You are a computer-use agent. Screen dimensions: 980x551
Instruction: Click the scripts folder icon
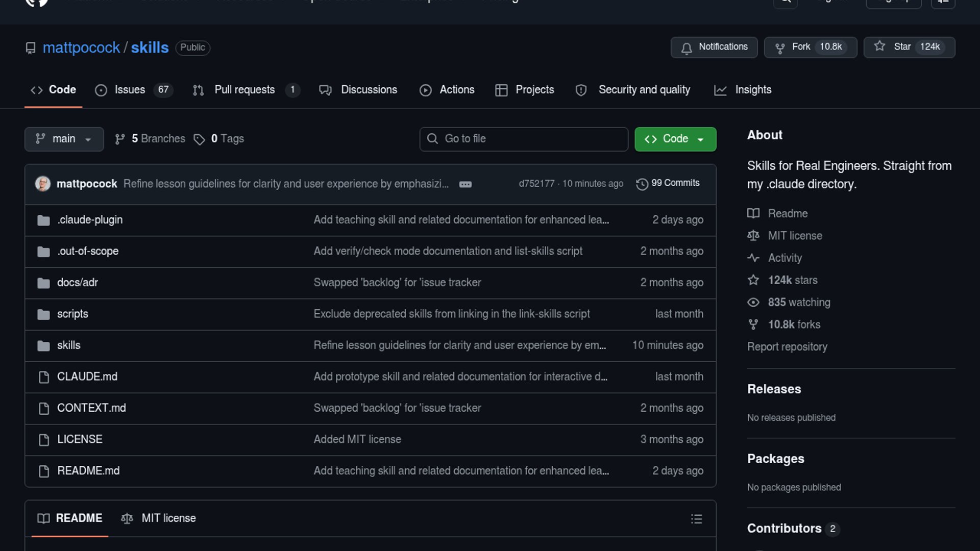[44, 315]
